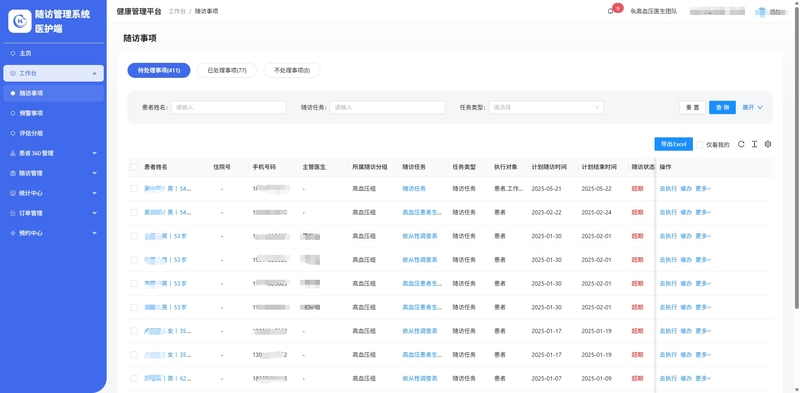This screenshot has width=800, height=393.
Task: Focus the 患者姓名 input field
Action: (228, 107)
